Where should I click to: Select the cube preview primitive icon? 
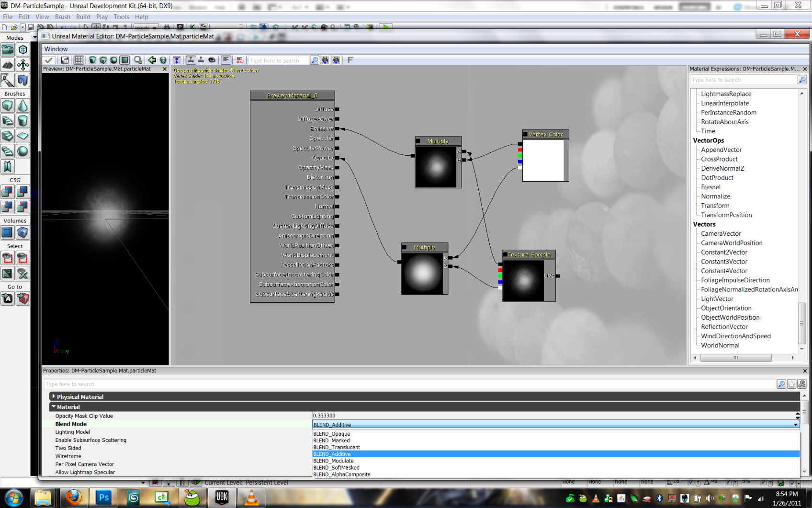pos(103,60)
